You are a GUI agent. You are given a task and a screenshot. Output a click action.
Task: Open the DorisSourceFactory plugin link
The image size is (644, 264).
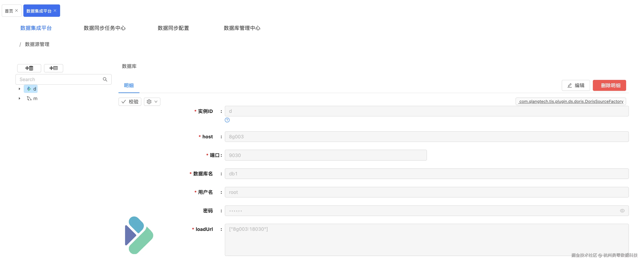coord(571,101)
